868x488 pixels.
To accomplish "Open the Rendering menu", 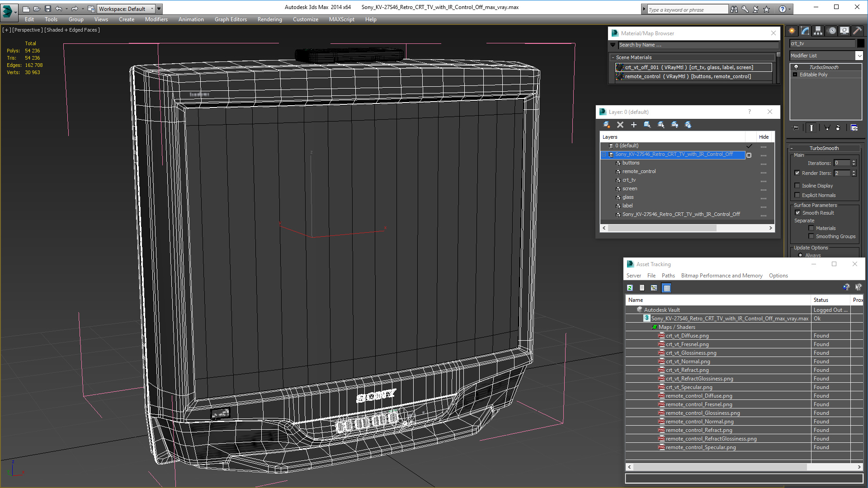I will (269, 19).
